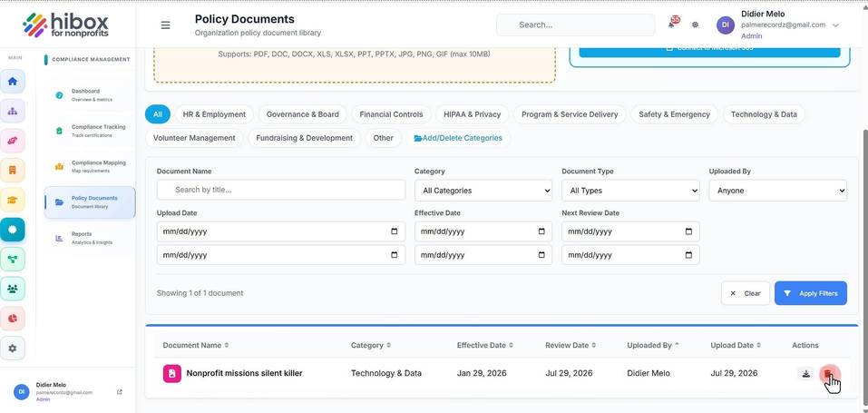The width and height of the screenshot is (868, 413).
Task: Filter by Governance & Board category
Action: [x=303, y=114]
